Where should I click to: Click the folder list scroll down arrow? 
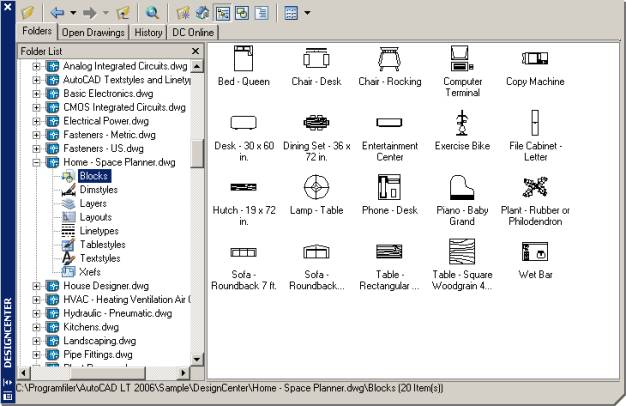click(197, 359)
